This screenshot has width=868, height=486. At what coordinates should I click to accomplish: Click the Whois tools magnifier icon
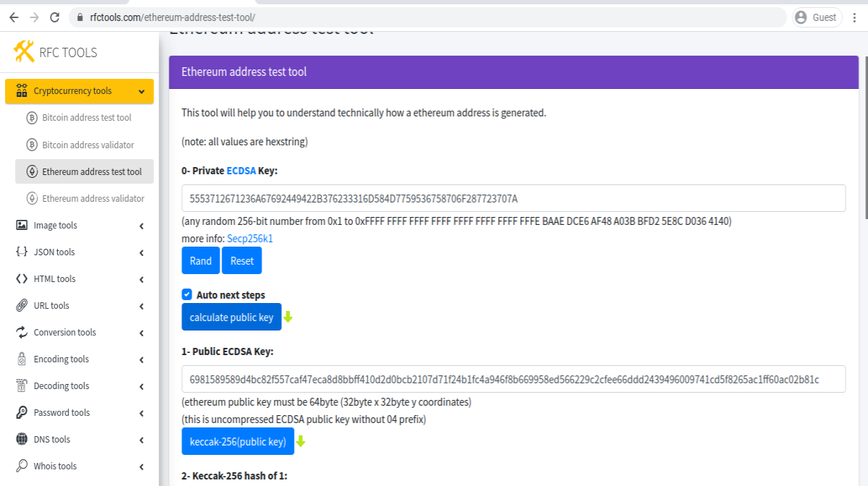pos(21,466)
